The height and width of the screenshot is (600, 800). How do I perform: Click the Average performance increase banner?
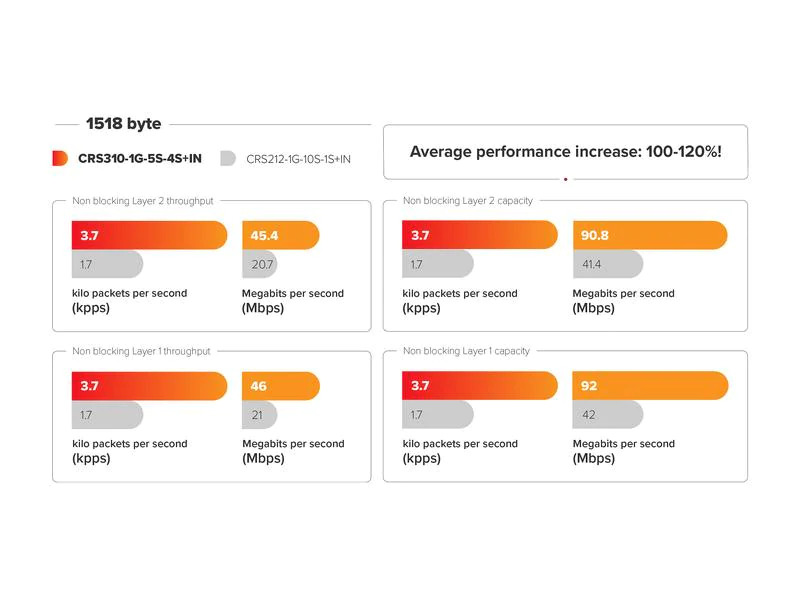point(565,152)
